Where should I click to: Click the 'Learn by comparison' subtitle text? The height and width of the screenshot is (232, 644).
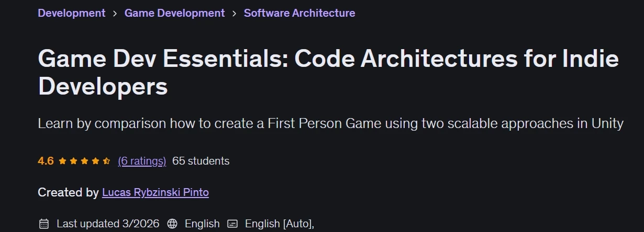pyautogui.click(x=330, y=124)
